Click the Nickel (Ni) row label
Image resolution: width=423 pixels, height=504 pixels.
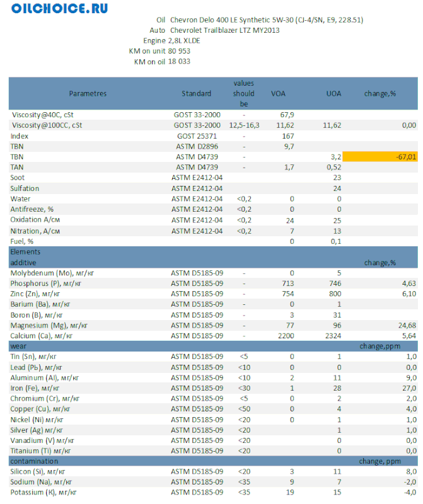pyautogui.click(x=37, y=420)
